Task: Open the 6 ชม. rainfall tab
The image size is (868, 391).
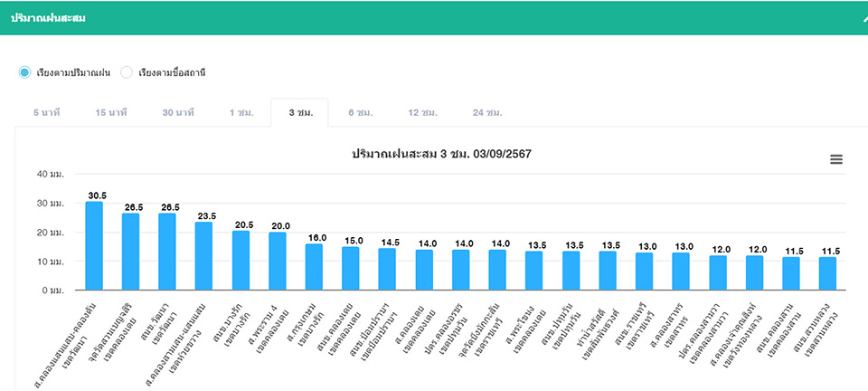Action: [361, 112]
